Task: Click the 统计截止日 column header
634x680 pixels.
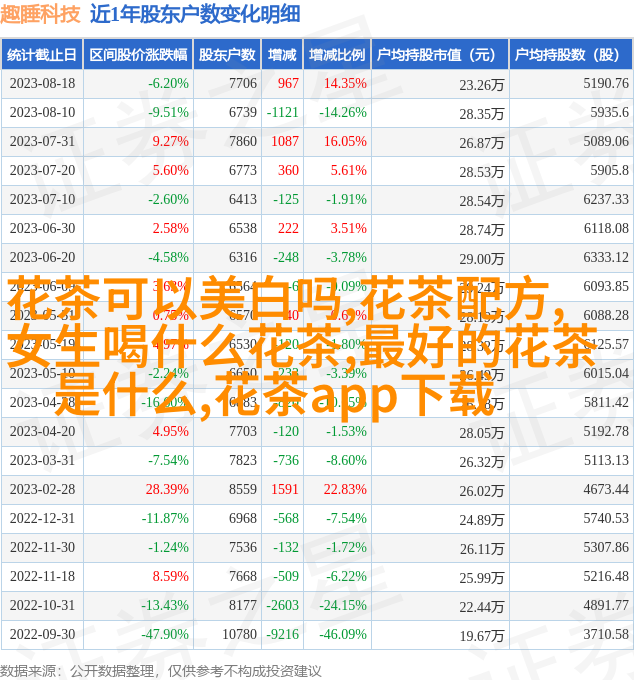Action: click(42, 55)
